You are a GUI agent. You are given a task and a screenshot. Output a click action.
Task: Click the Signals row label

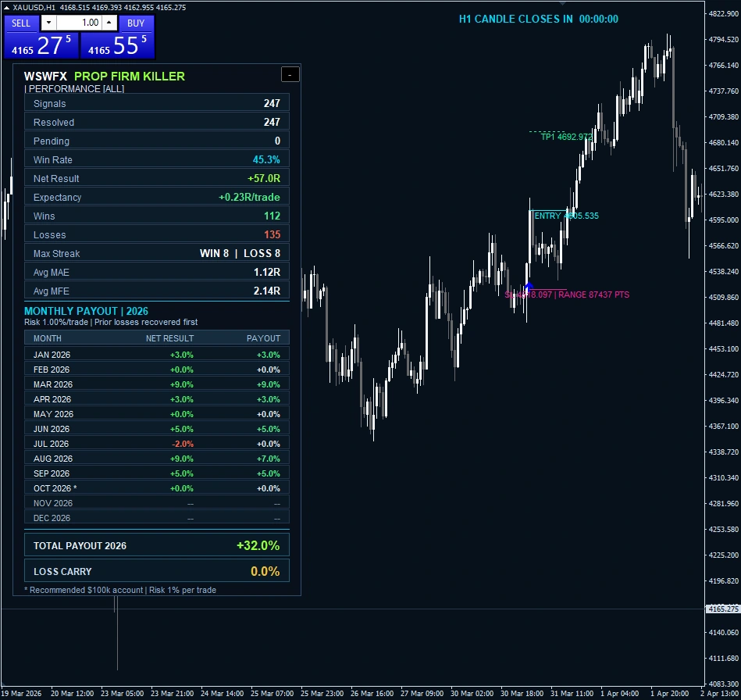(x=50, y=104)
